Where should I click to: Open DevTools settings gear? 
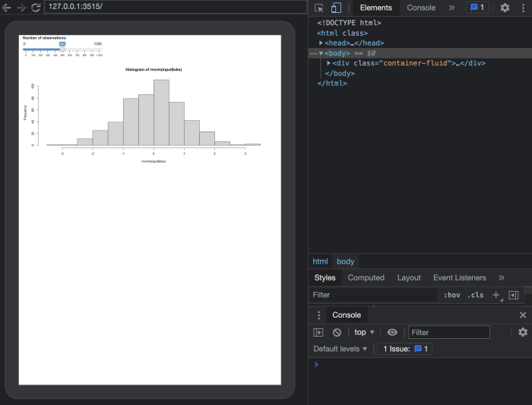point(505,8)
